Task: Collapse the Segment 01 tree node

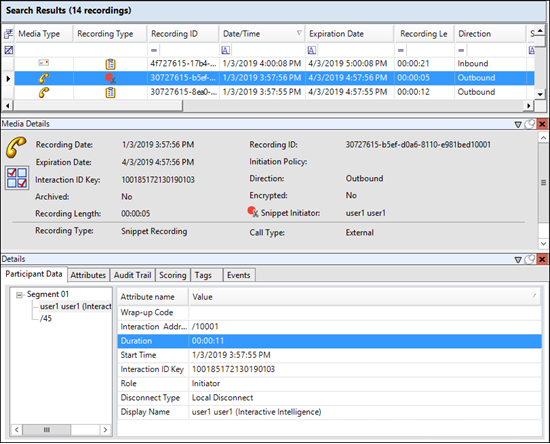Action: (19, 295)
